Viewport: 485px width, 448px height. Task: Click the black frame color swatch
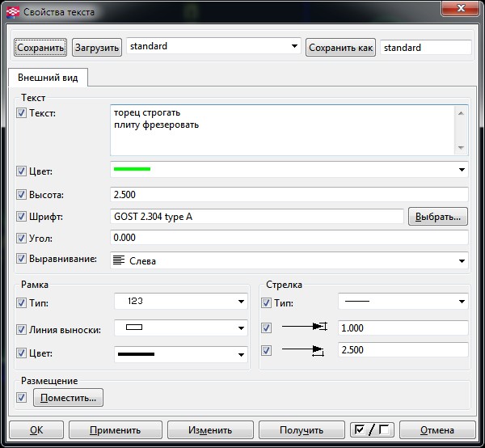coord(136,354)
